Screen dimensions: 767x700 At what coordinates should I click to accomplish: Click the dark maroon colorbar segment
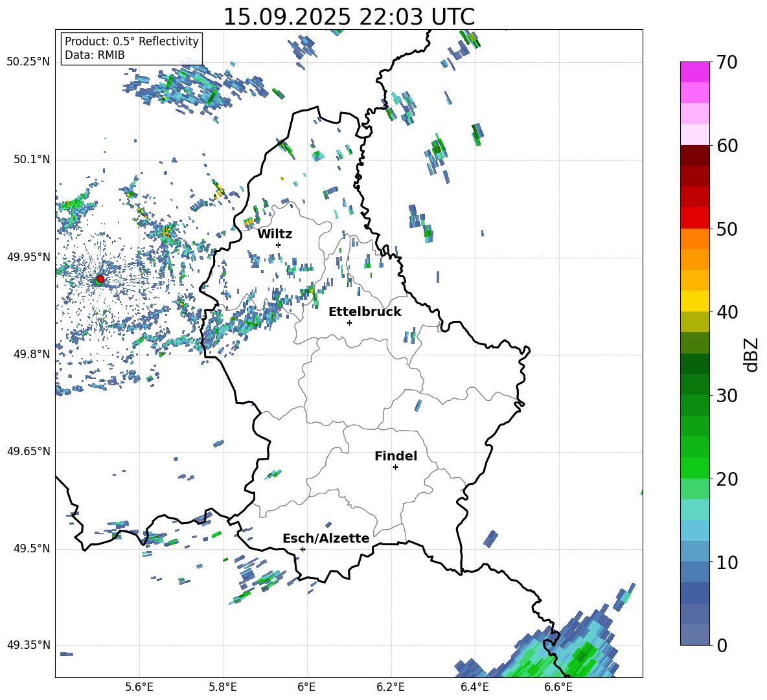(695, 155)
